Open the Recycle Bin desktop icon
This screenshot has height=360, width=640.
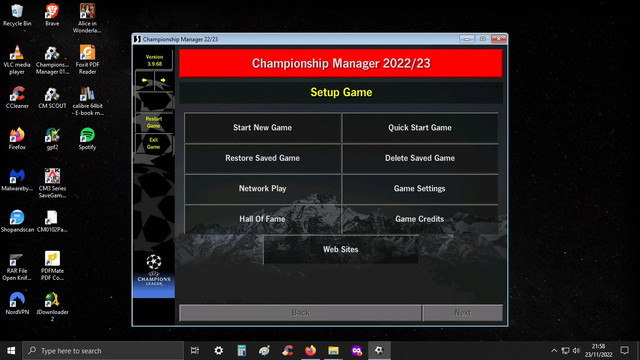(17, 16)
